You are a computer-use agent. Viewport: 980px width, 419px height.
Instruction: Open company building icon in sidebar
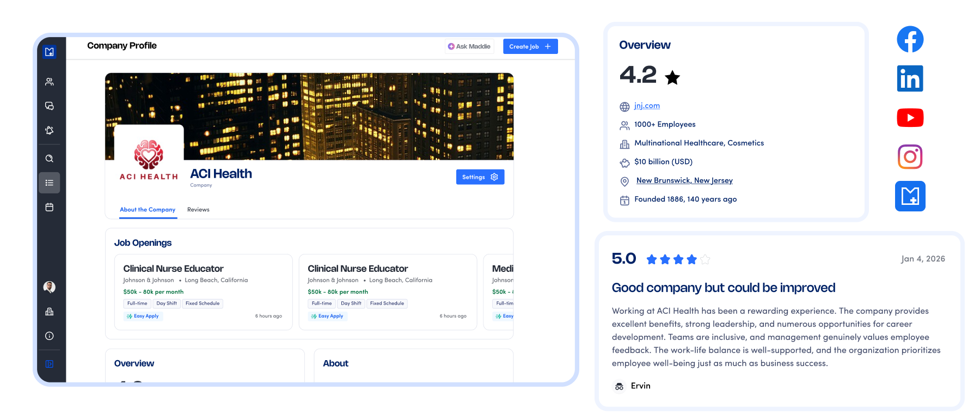coord(50,312)
